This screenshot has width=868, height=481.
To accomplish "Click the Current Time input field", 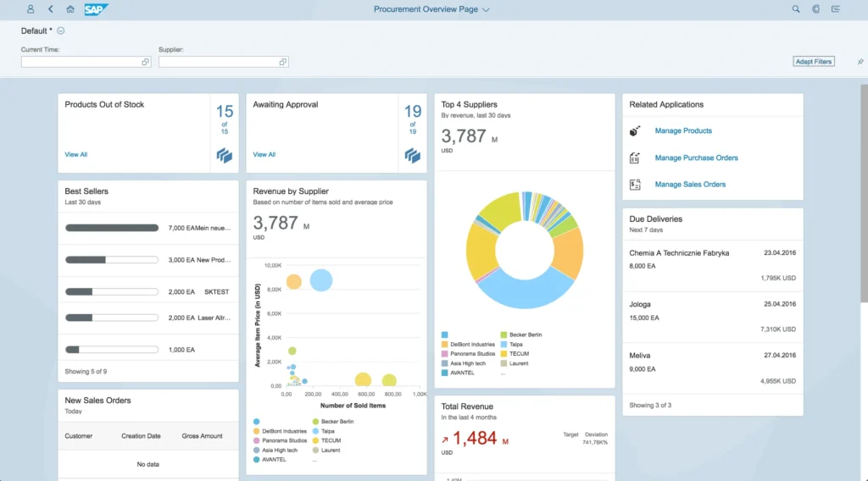I will point(81,62).
